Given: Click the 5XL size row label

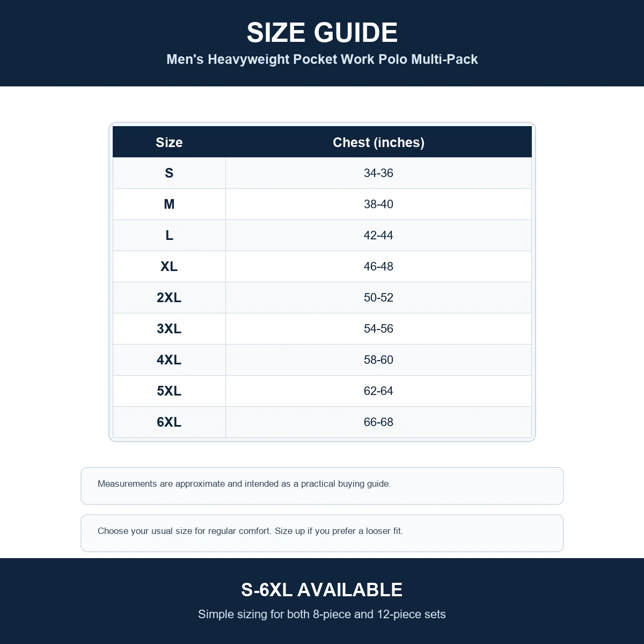Looking at the screenshot, I should click(169, 391).
